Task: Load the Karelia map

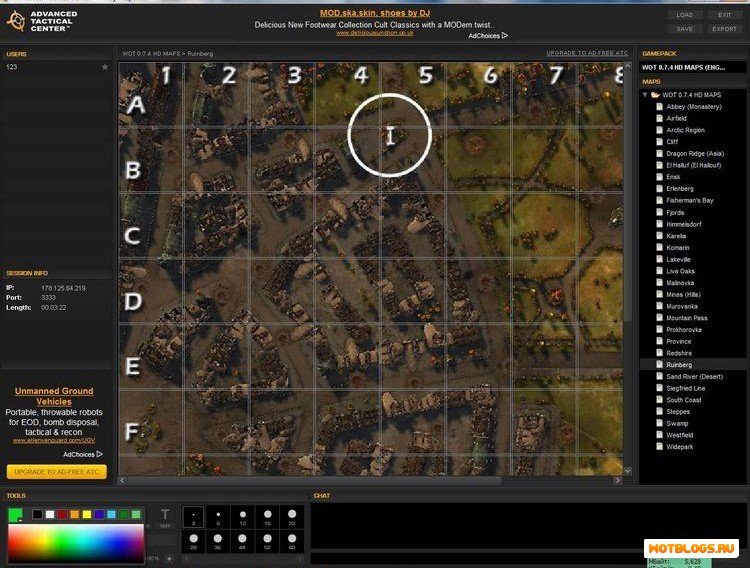Action: click(x=676, y=236)
